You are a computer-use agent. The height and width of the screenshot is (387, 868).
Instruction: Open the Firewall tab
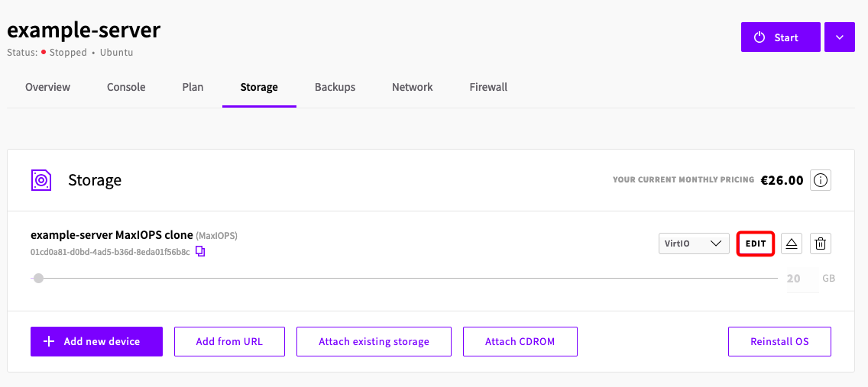tap(488, 87)
